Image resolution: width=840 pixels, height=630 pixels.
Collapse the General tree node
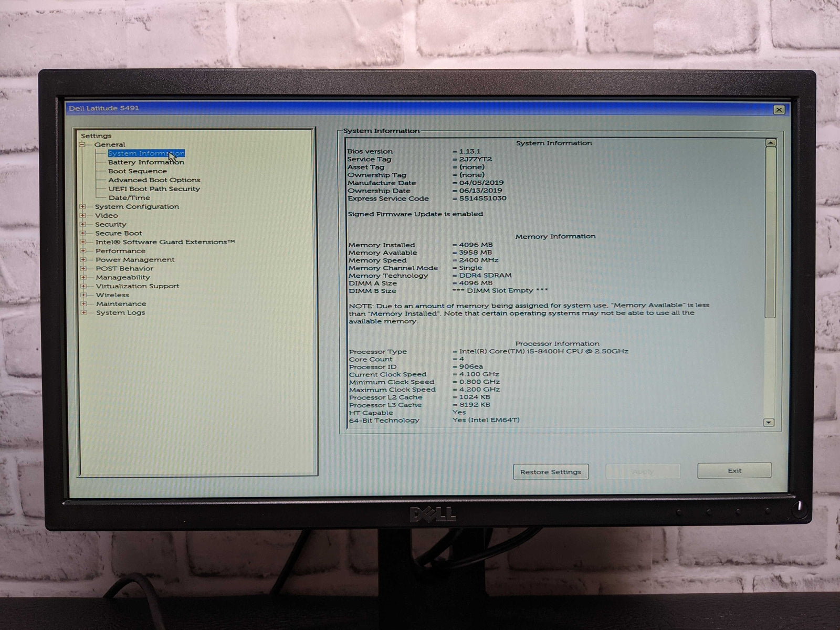[82, 144]
